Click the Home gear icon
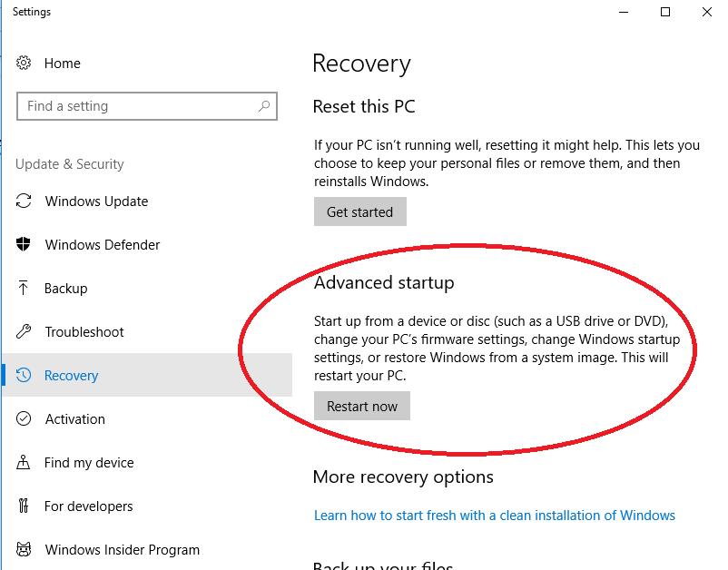 25,64
